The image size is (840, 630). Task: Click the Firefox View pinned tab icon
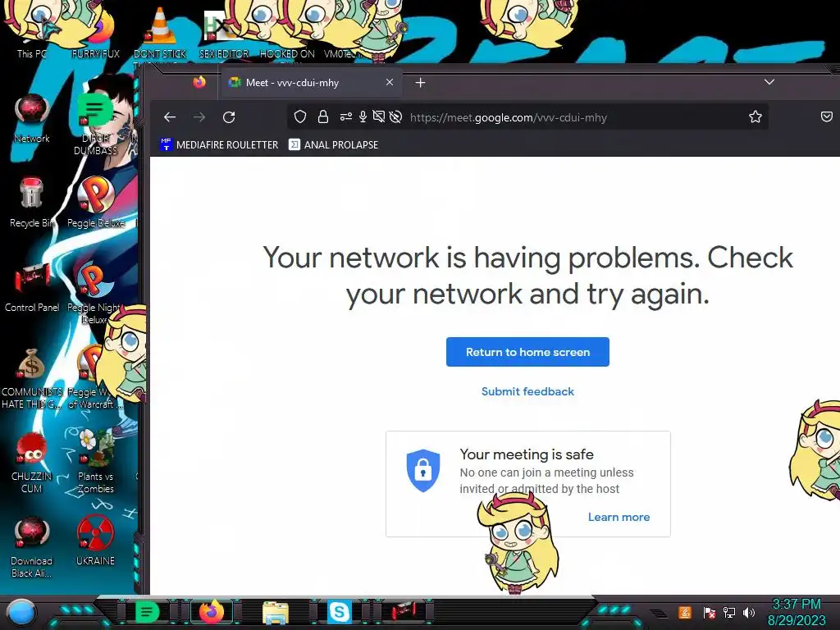(199, 82)
